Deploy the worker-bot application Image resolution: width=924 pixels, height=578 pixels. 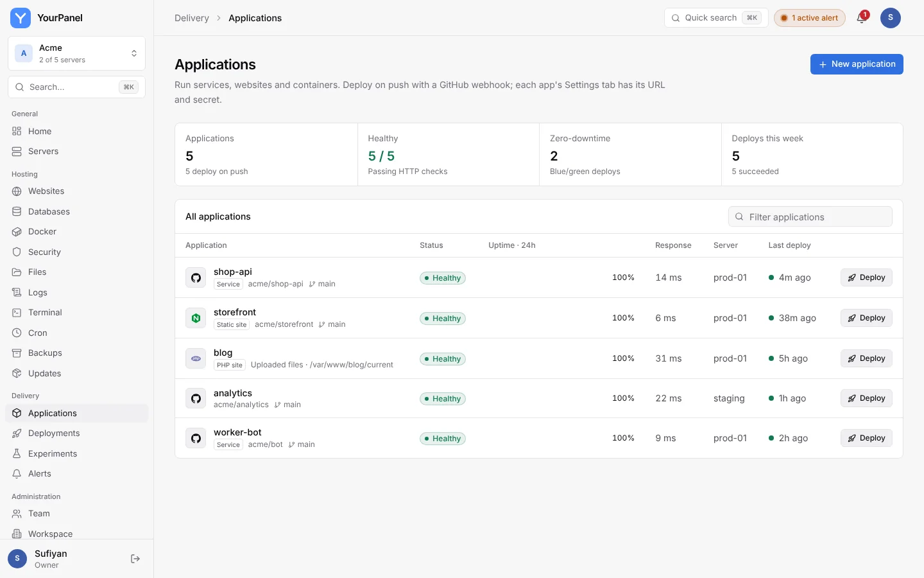(x=866, y=438)
